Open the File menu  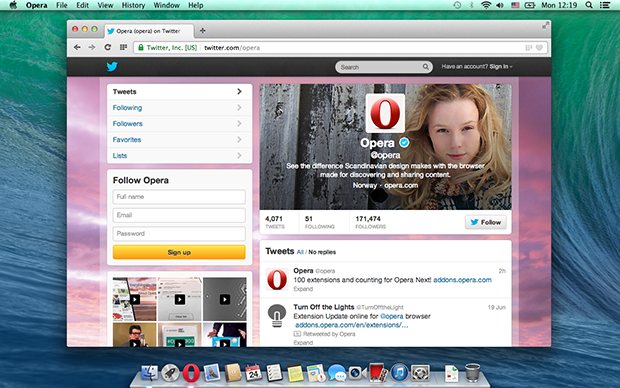click(62, 5)
